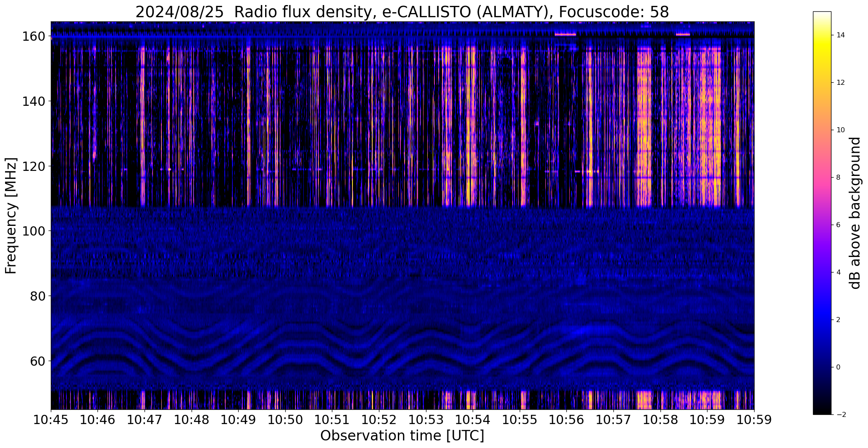Click the colorbar tick label 2
Image resolution: width=868 pixels, height=448 pixels.
pos(839,320)
